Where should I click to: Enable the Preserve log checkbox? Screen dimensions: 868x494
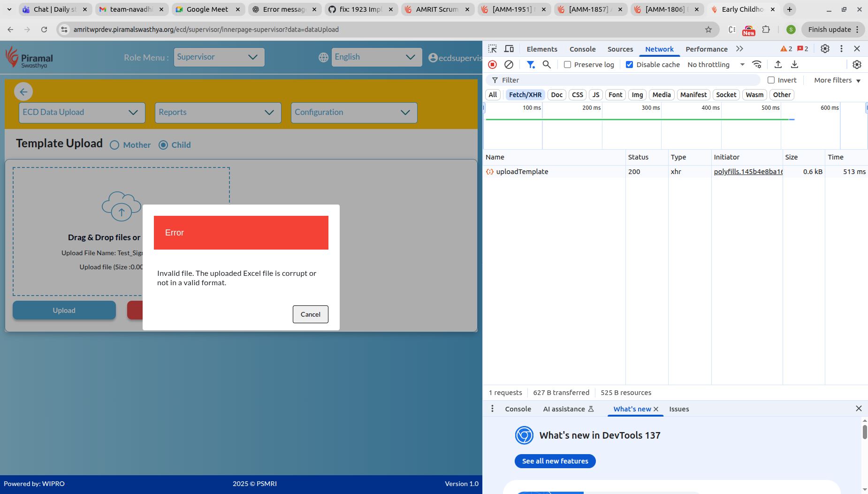coord(568,65)
